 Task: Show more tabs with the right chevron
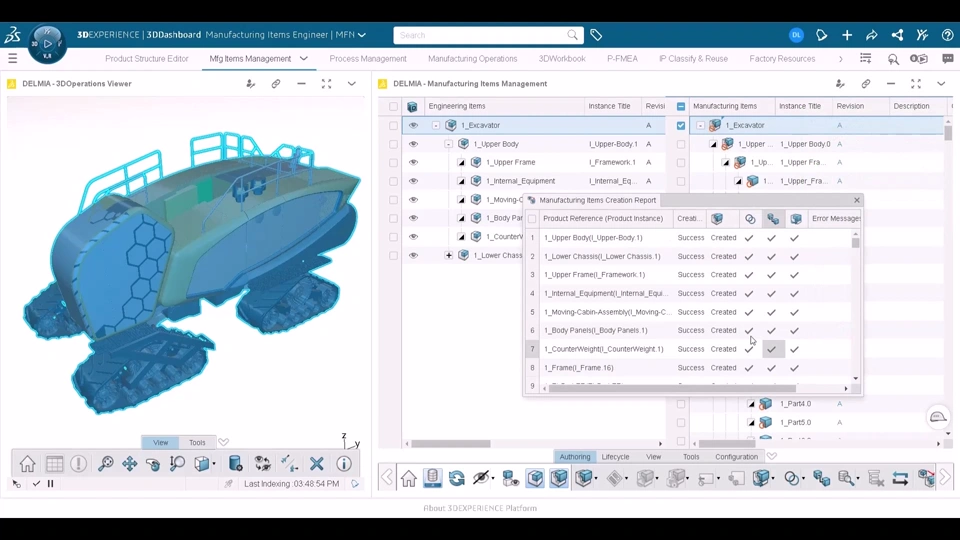(840, 59)
